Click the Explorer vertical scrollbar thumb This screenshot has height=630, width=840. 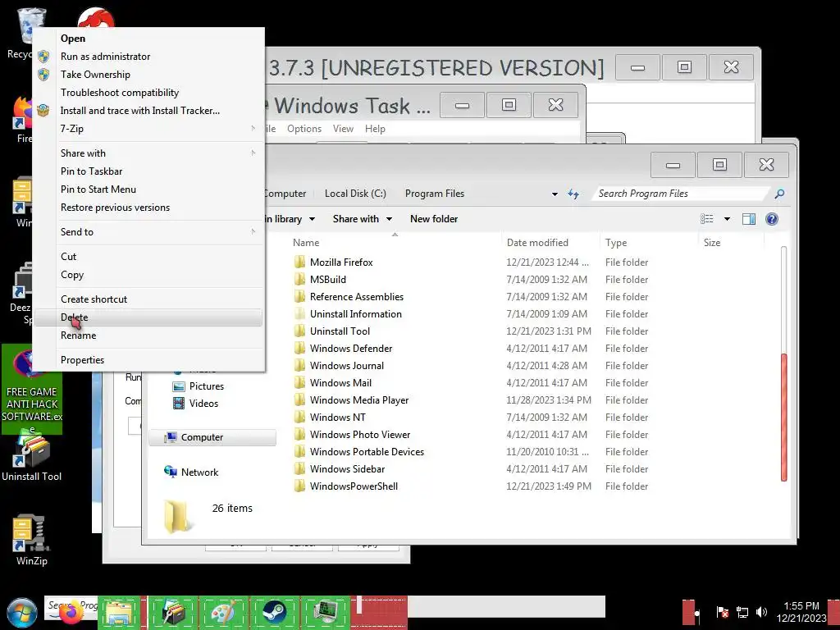(783, 417)
